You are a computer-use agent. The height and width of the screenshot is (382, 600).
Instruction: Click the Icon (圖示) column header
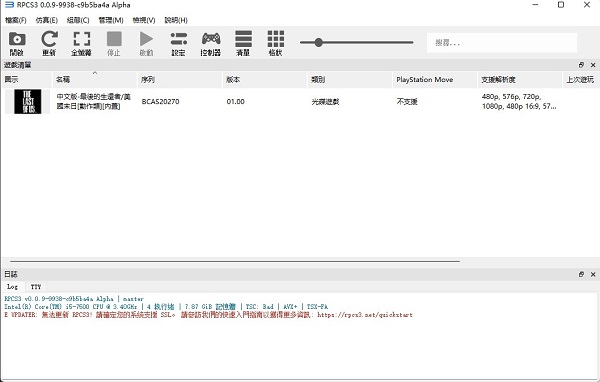point(27,80)
